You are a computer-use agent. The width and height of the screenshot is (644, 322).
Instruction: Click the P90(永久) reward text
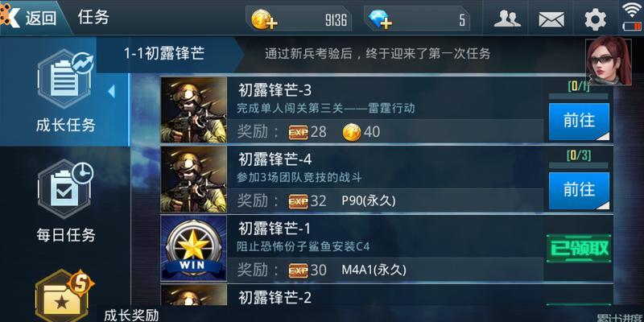[x=369, y=200]
